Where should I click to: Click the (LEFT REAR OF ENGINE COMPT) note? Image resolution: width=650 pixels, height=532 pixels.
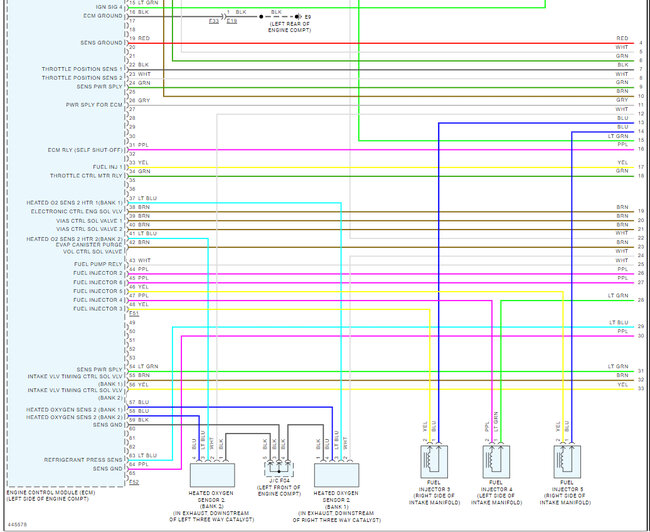pos(289,27)
